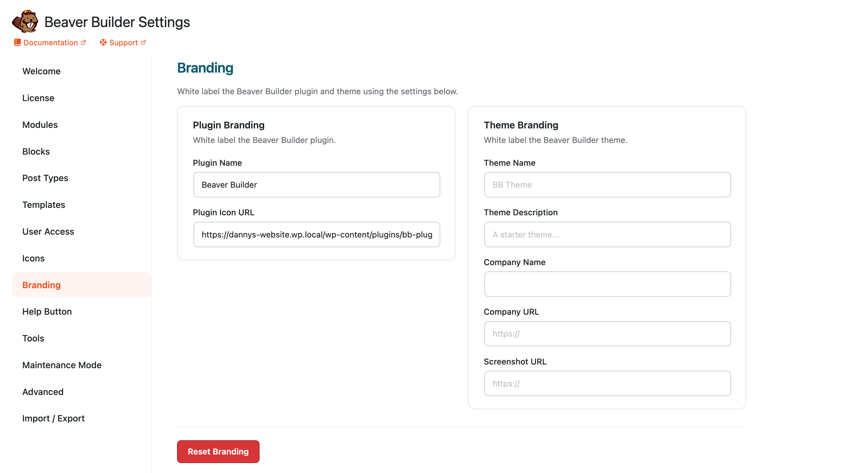Click the Branding page heading
868x473 pixels.
[205, 68]
